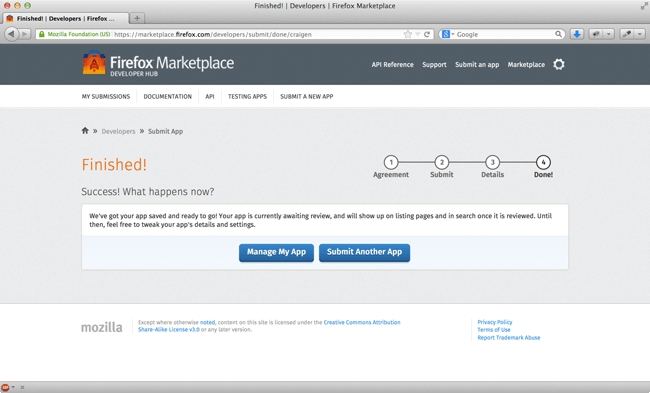Image resolution: width=650 pixels, height=393 pixels.
Task: Click the green lock site identity icon
Action: (x=41, y=34)
